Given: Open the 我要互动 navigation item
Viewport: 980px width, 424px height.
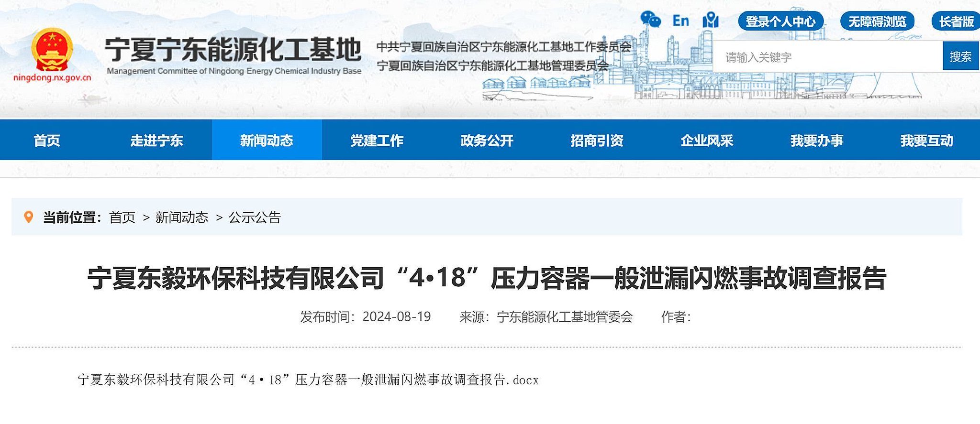Looking at the screenshot, I should 926,141.
